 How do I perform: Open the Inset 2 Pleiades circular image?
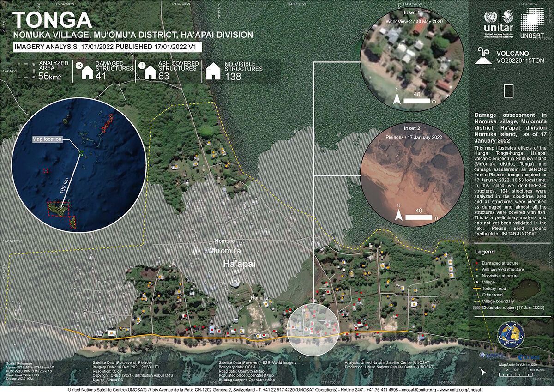point(412,174)
